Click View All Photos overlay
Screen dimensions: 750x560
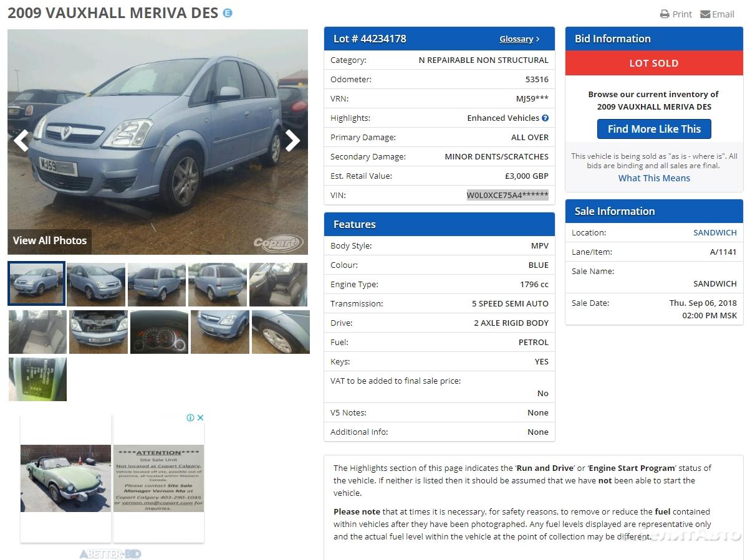[x=50, y=240]
